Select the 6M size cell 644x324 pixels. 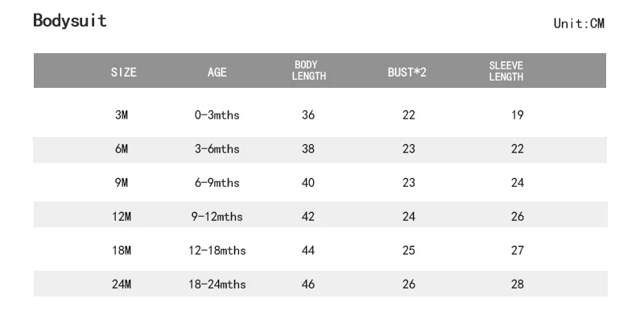(122, 148)
